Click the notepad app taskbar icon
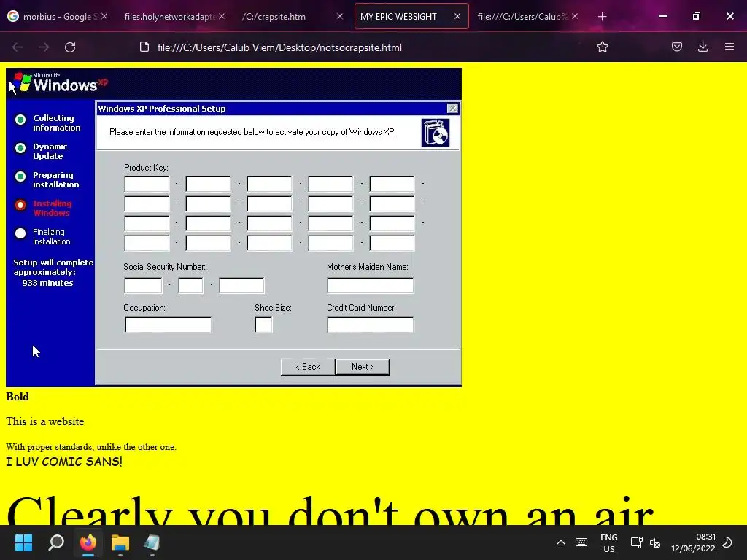 click(152, 542)
